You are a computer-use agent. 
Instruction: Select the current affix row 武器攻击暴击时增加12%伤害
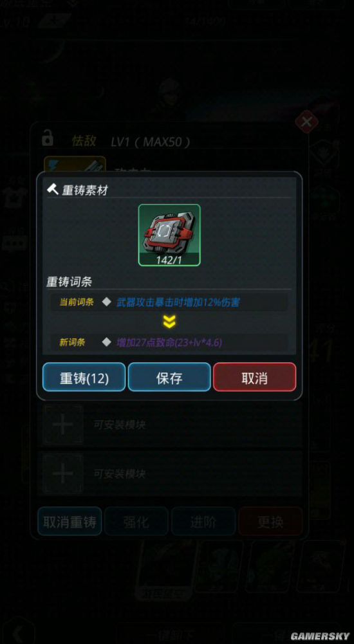click(x=169, y=302)
